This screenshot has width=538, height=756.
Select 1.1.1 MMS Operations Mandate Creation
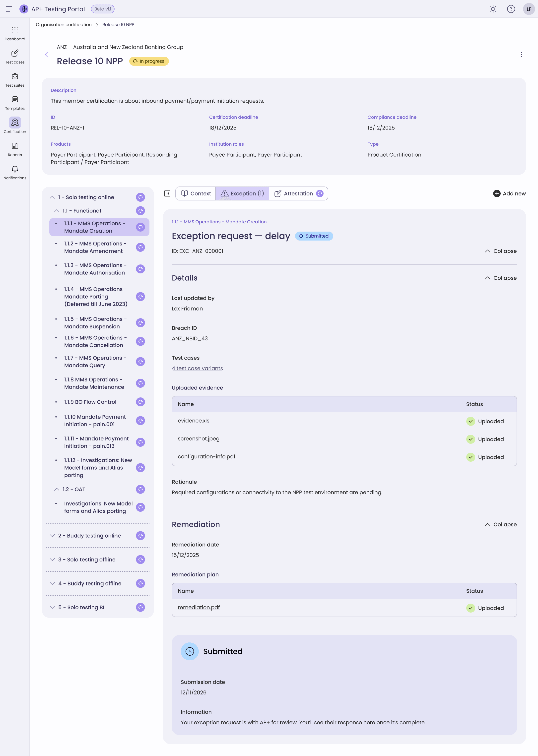tap(99, 227)
